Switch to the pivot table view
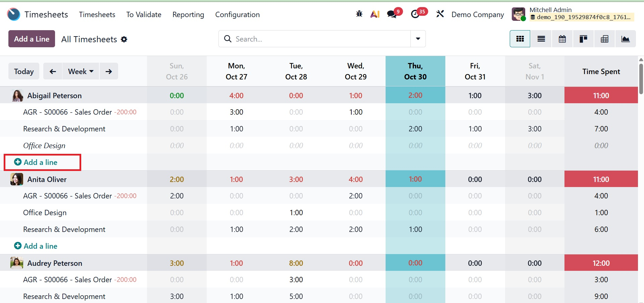The height and width of the screenshot is (303, 644). coord(604,39)
